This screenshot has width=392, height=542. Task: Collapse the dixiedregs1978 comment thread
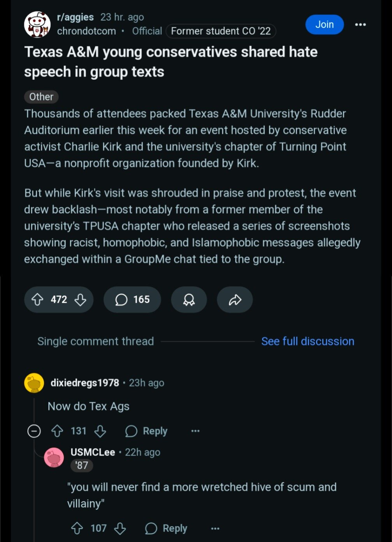point(34,431)
